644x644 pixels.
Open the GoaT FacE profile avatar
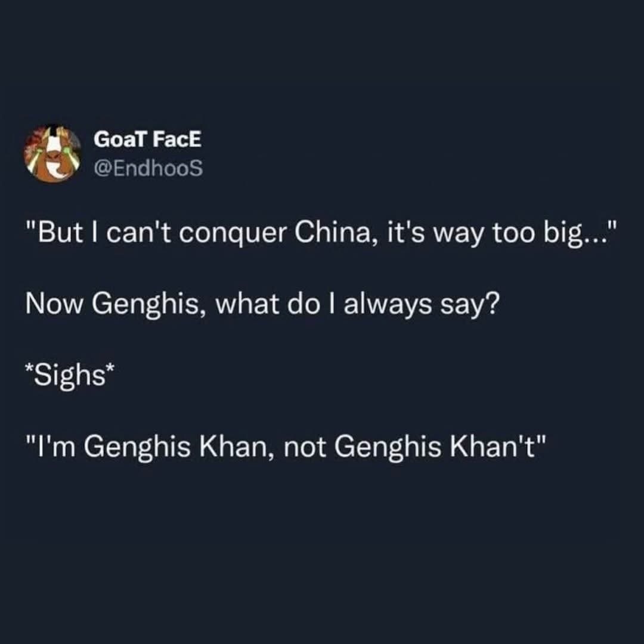point(52,154)
